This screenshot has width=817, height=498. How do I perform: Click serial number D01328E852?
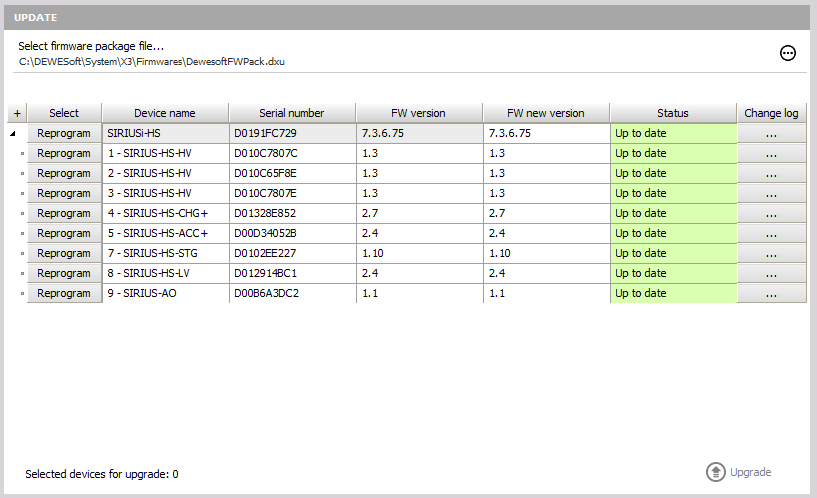[x=292, y=213]
